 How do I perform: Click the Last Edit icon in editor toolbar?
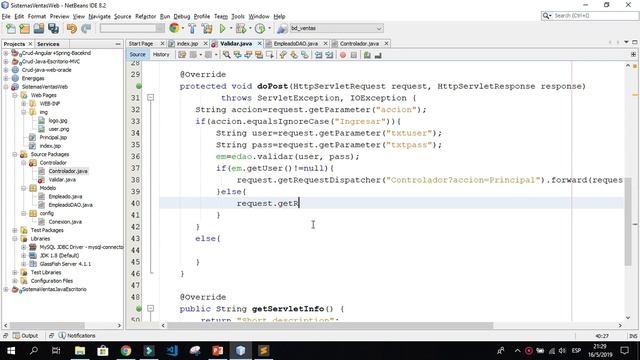(x=182, y=55)
